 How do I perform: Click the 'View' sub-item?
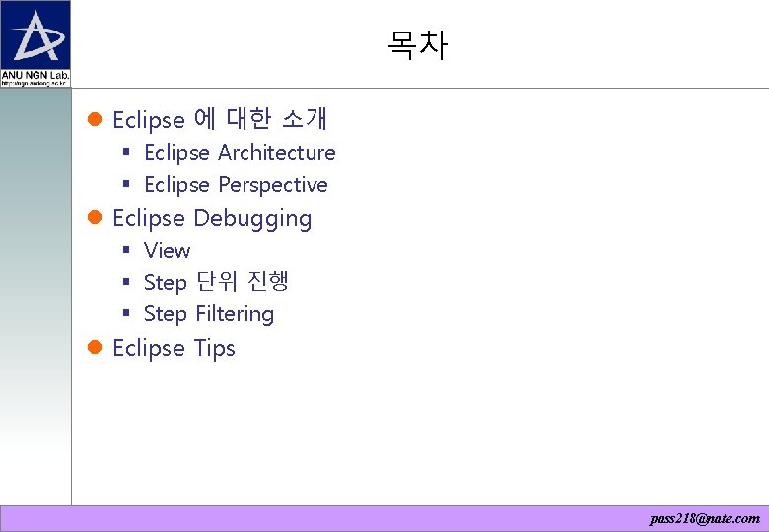coord(167,251)
